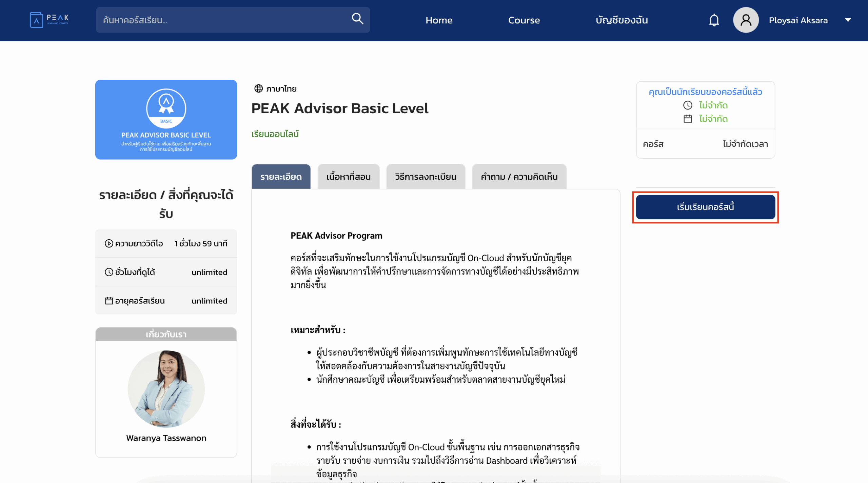
Task: Click the search magnifier icon
Action: tap(357, 19)
